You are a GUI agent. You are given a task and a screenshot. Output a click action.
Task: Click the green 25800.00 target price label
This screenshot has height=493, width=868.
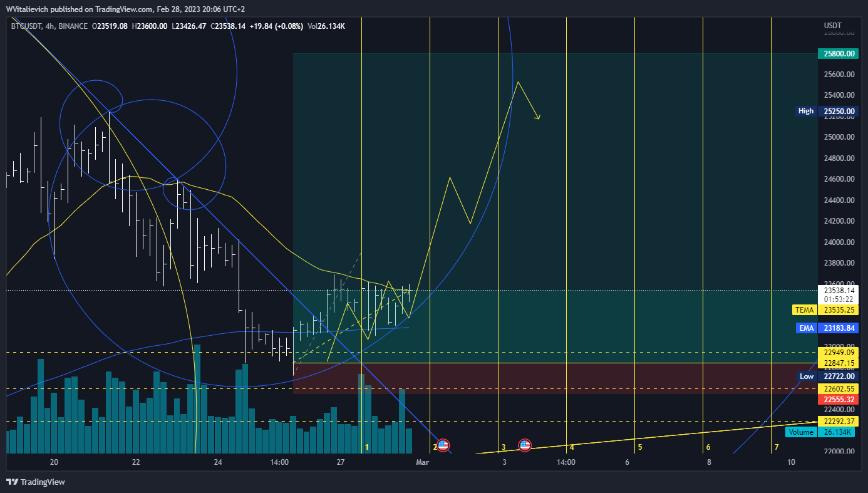pyautogui.click(x=839, y=54)
